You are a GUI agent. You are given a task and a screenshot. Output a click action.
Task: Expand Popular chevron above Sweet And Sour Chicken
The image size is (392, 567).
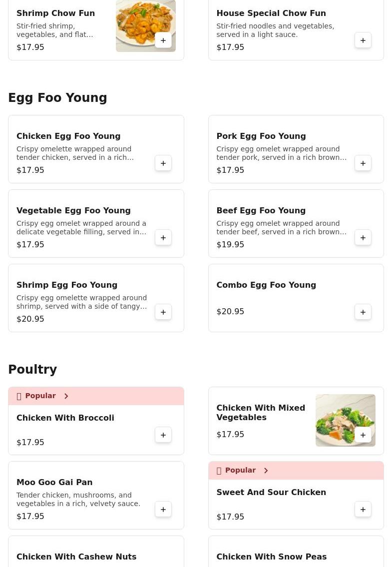(266, 471)
